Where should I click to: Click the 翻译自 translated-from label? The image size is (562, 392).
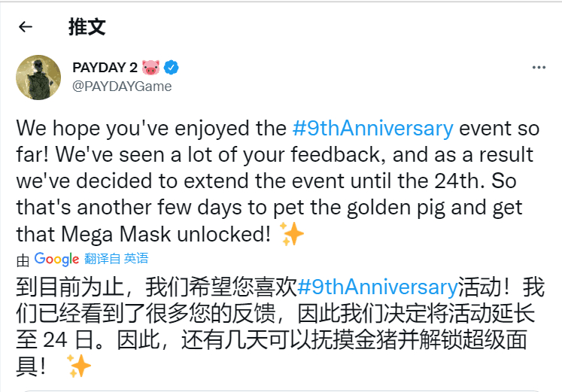[102, 258]
